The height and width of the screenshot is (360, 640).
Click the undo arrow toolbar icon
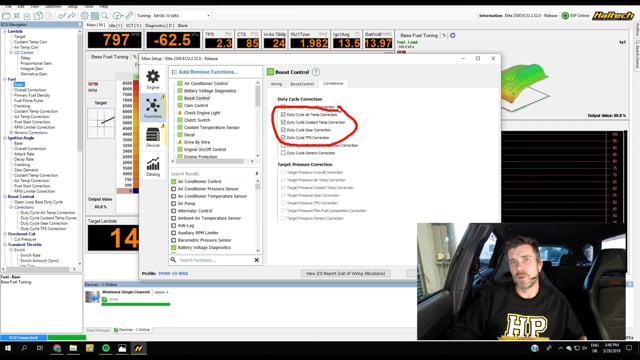[x=61, y=16]
